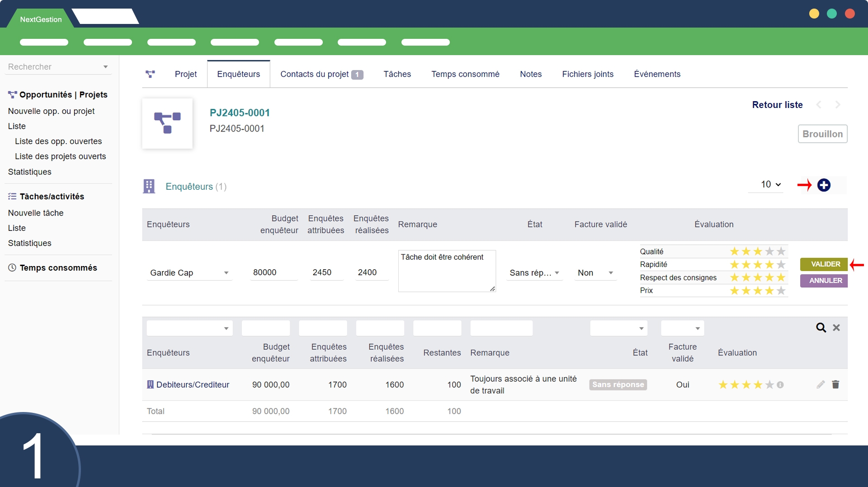Set Rapidité rating to fifth star

[781, 265]
